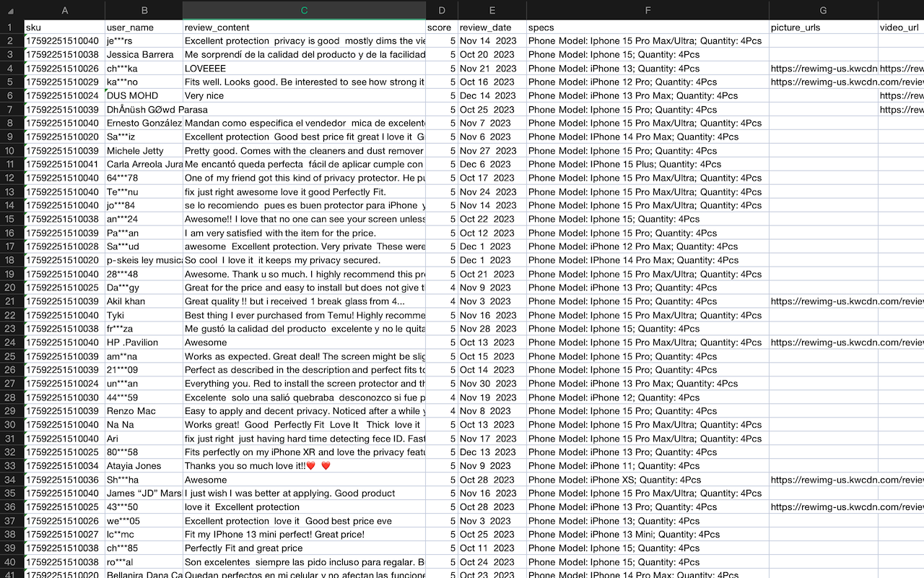
Task: Select the 'Jessica Barrera' user name cell
Action: click(144, 55)
